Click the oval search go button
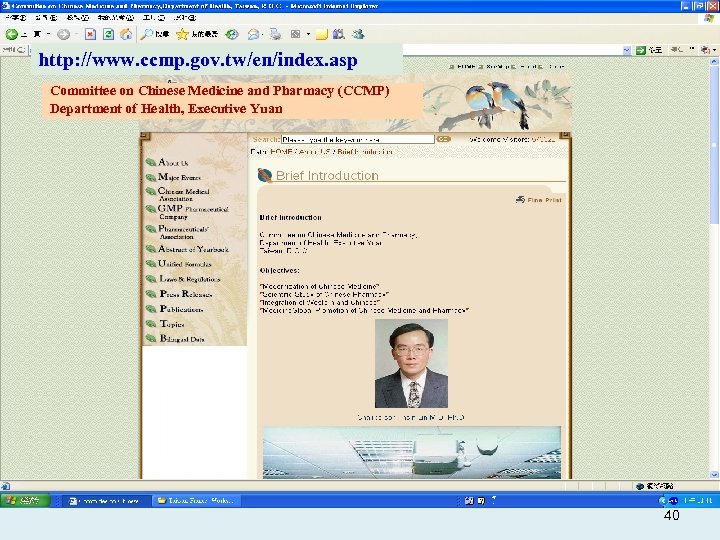This screenshot has height=540, width=720. coord(443,139)
